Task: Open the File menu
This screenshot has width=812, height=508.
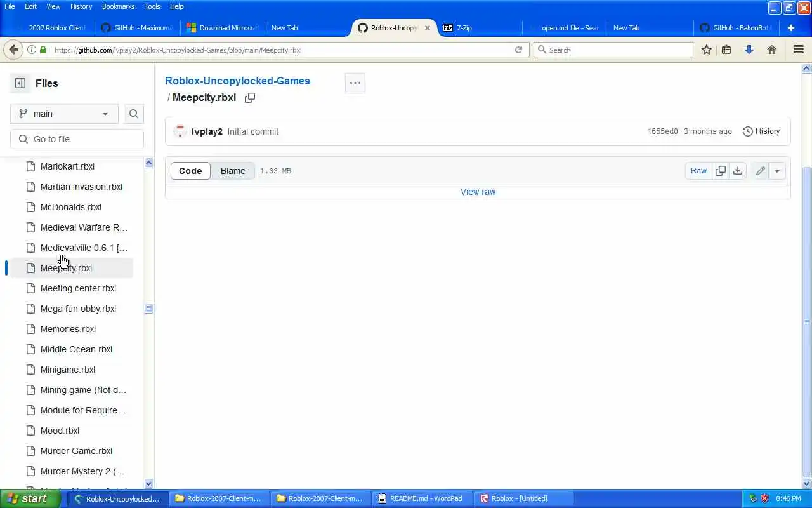Action: pos(10,6)
